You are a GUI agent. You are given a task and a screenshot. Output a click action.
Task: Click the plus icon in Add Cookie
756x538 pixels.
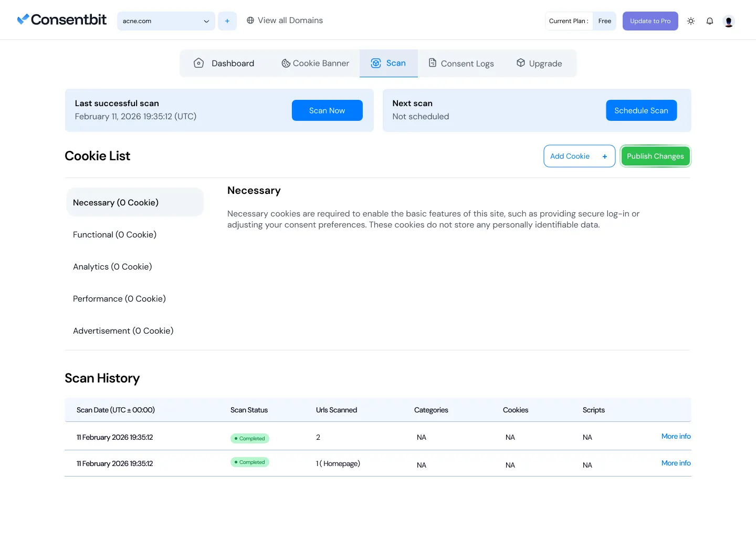[605, 157]
